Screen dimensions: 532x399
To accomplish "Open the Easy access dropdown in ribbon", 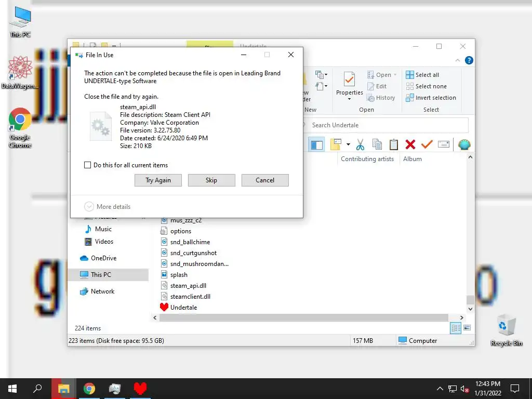I will point(321,86).
